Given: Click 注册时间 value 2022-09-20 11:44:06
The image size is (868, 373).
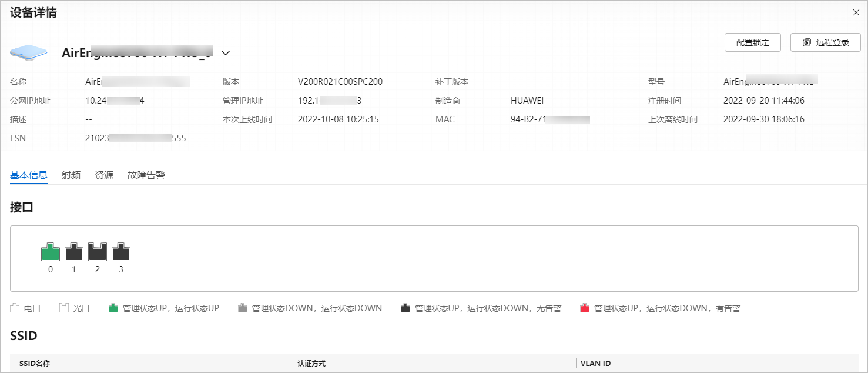Looking at the screenshot, I should [x=764, y=101].
